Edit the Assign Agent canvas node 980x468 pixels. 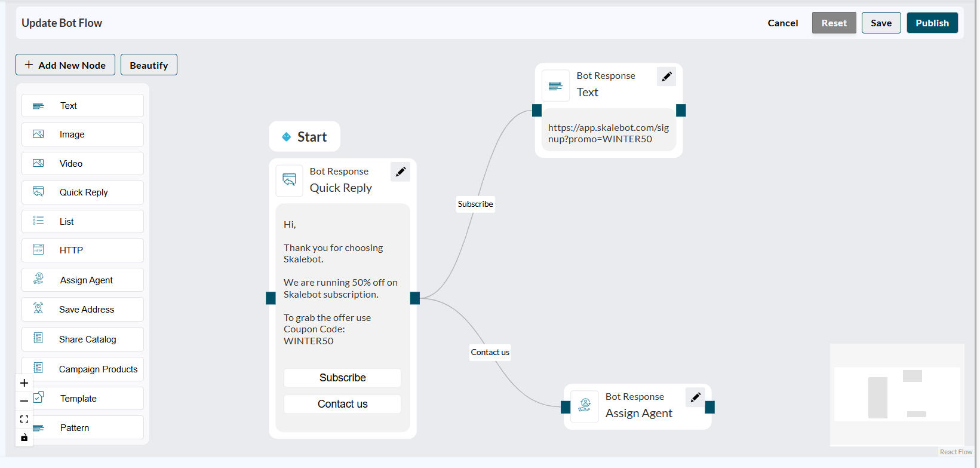click(x=695, y=397)
